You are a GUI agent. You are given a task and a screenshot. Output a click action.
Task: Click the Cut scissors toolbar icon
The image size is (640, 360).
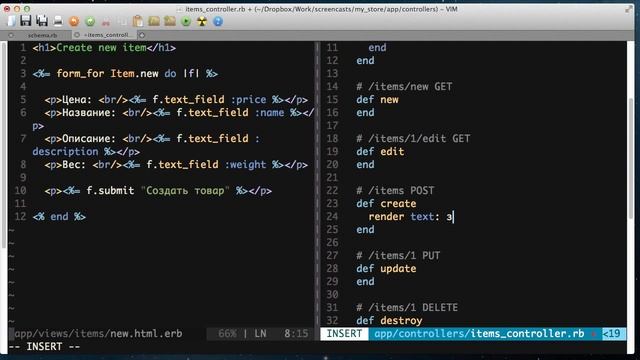pos(106,21)
